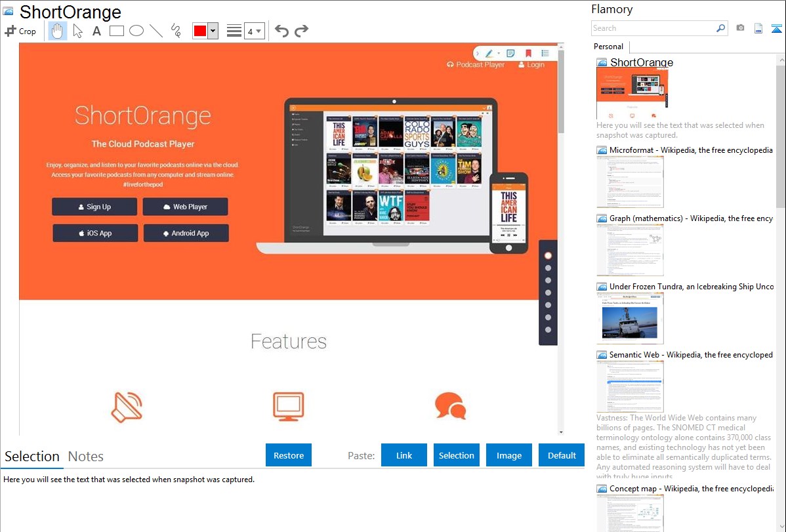
Task: Open the Semantic Web snapshot thumbnail
Action: tap(630, 386)
